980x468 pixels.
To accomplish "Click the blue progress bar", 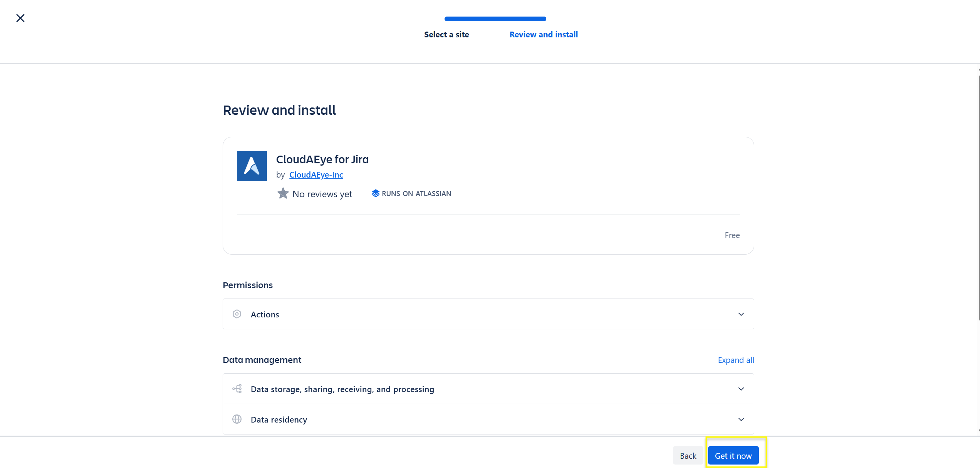I will coord(495,19).
